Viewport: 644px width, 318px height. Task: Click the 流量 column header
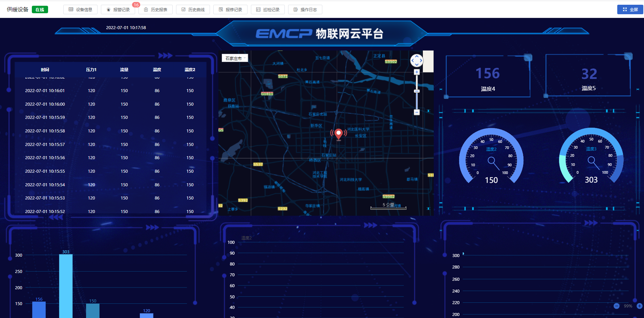coord(124,69)
